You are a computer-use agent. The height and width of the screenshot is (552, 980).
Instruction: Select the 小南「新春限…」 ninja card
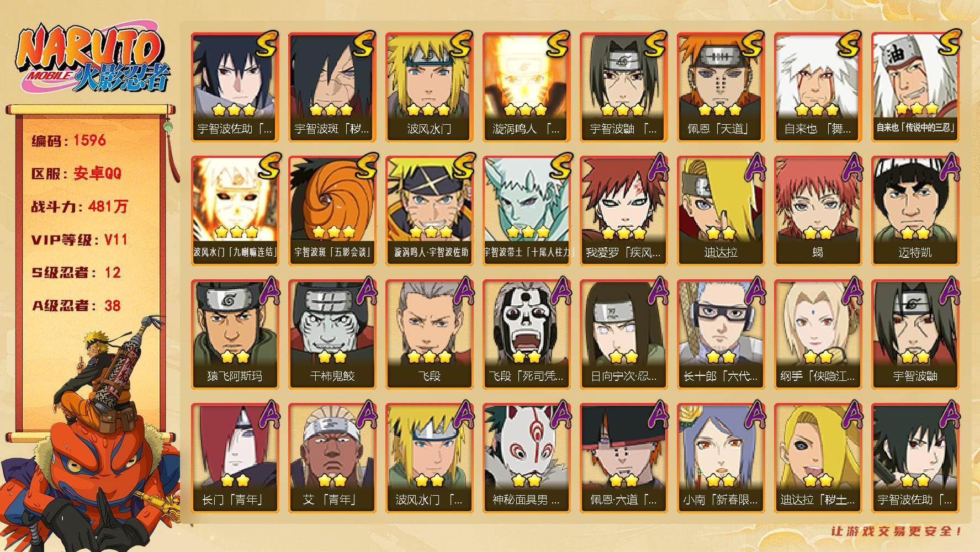pyautogui.click(x=721, y=458)
